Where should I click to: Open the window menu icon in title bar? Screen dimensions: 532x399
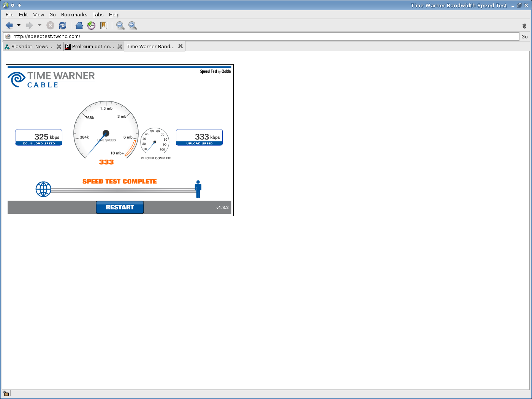(x=6, y=5)
